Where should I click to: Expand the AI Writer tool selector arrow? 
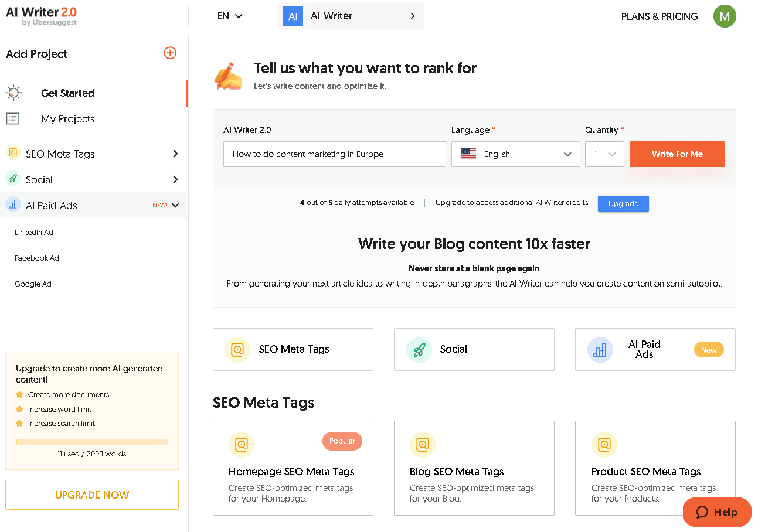(413, 16)
